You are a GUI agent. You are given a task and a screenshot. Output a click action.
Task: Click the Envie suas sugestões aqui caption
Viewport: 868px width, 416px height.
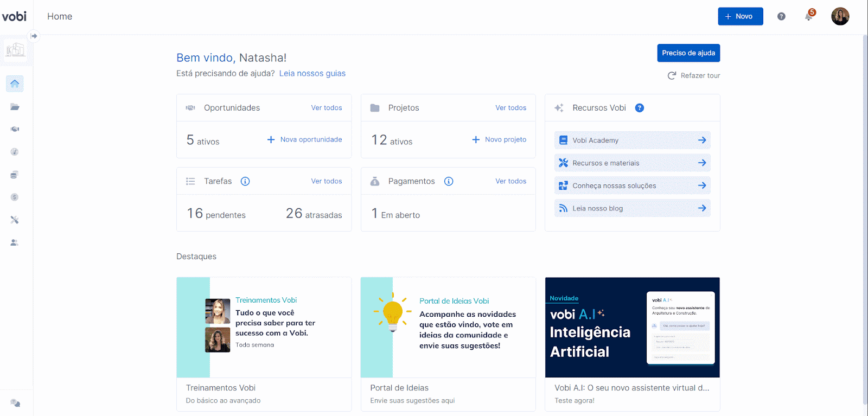click(412, 401)
